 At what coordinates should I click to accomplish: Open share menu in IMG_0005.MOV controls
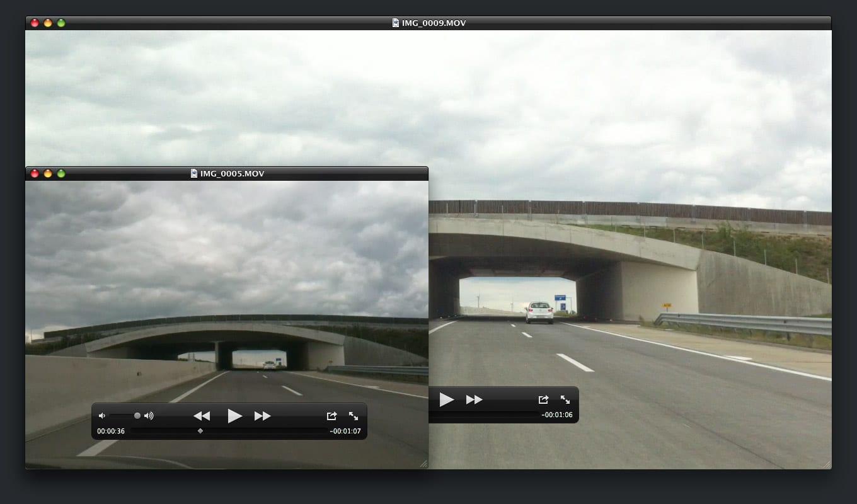(331, 416)
